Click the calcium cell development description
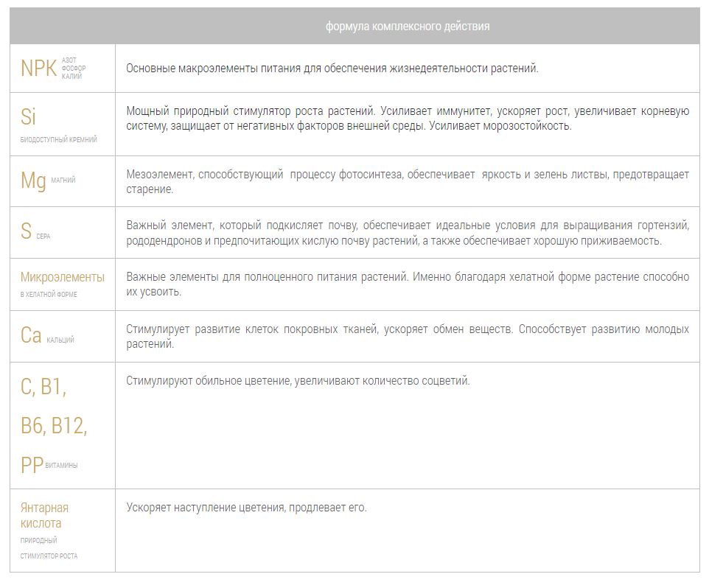Viewport: 709px width, 588px height. (407, 336)
